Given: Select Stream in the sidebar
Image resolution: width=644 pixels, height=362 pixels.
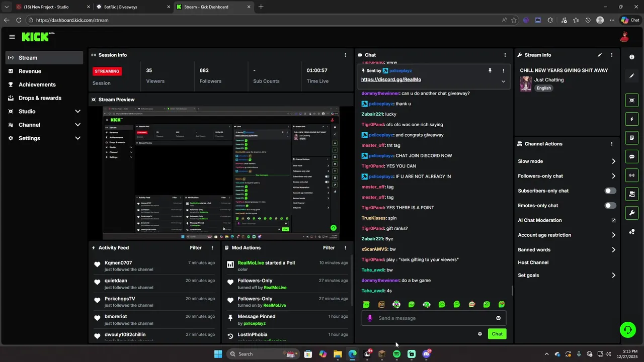Looking at the screenshot, I should coord(44,58).
